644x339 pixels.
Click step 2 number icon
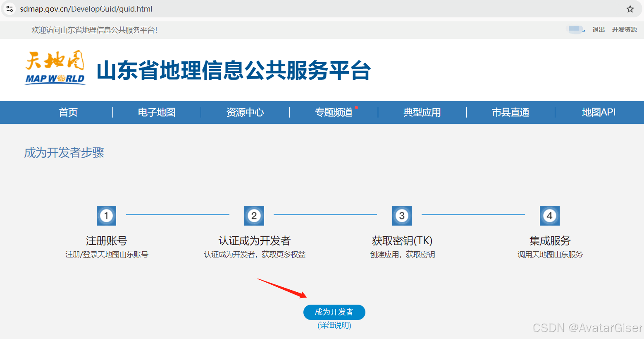254,216
